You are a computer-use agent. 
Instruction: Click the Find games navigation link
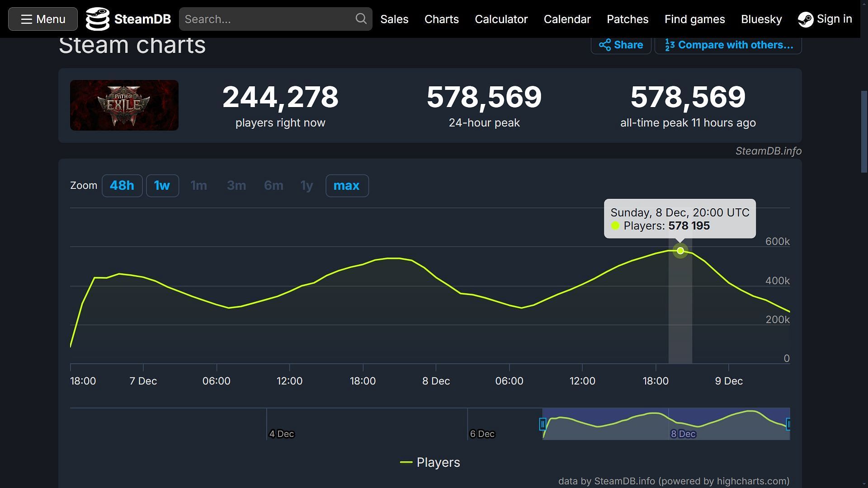694,19
